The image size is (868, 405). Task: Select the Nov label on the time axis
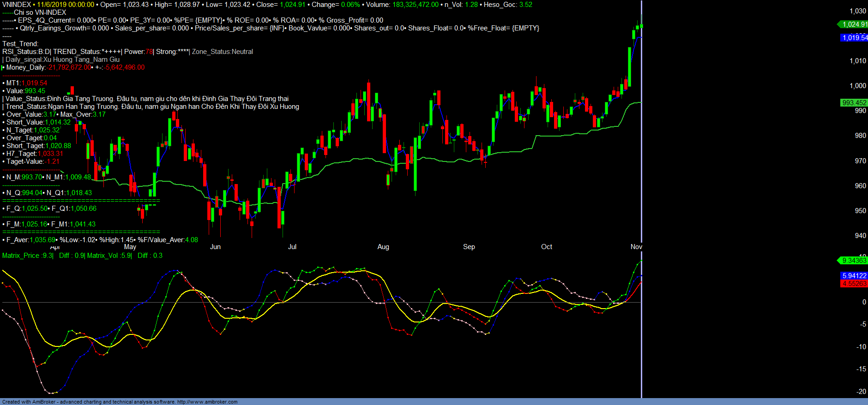(x=636, y=247)
